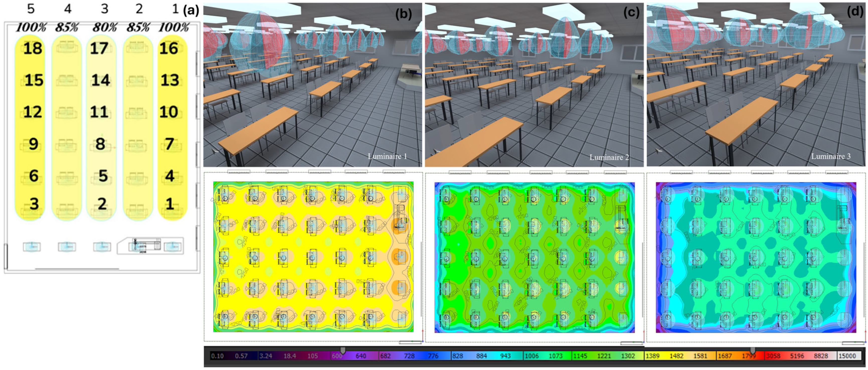
Task: Select the yellow 1389 color segment
Action: click(x=652, y=356)
